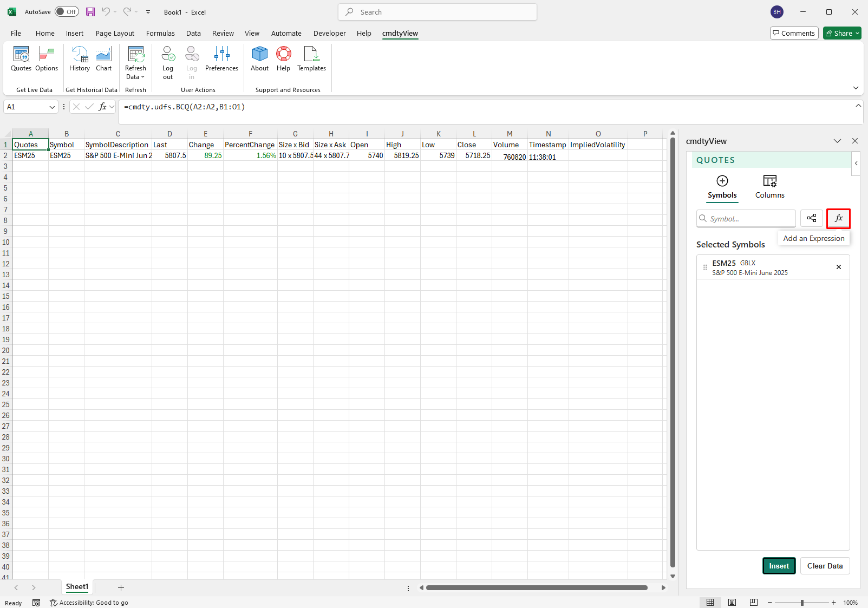Click the zoom out minus button

click(x=769, y=603)
